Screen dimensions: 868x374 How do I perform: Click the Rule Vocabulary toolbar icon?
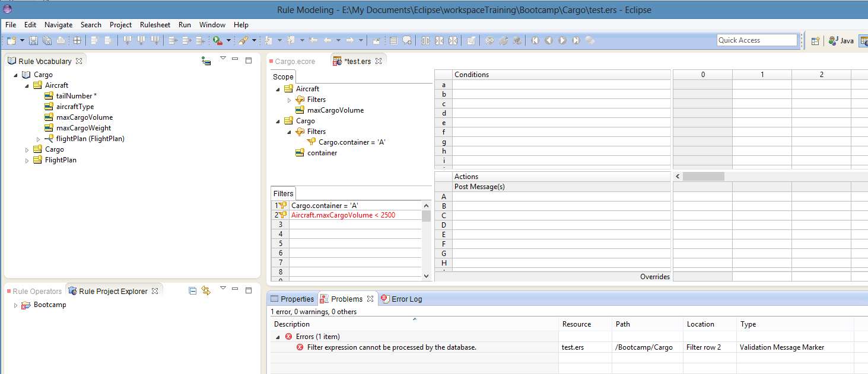coord(206,60)
